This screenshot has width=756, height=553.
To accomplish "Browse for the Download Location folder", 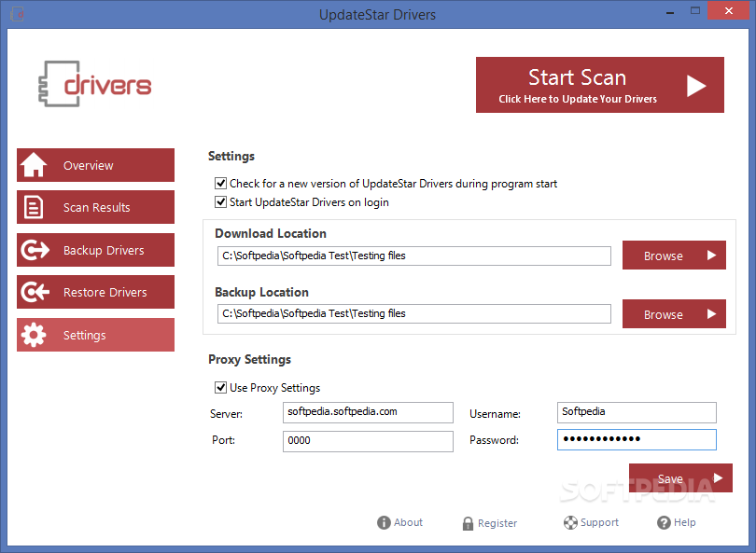I will click(674, 256).
